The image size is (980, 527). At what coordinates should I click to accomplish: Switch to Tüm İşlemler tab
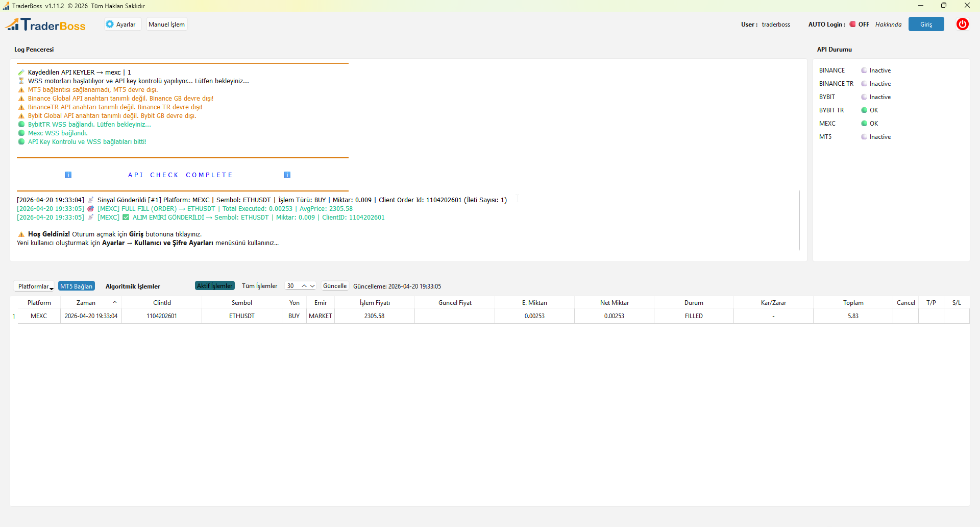[x=259, y=286]
